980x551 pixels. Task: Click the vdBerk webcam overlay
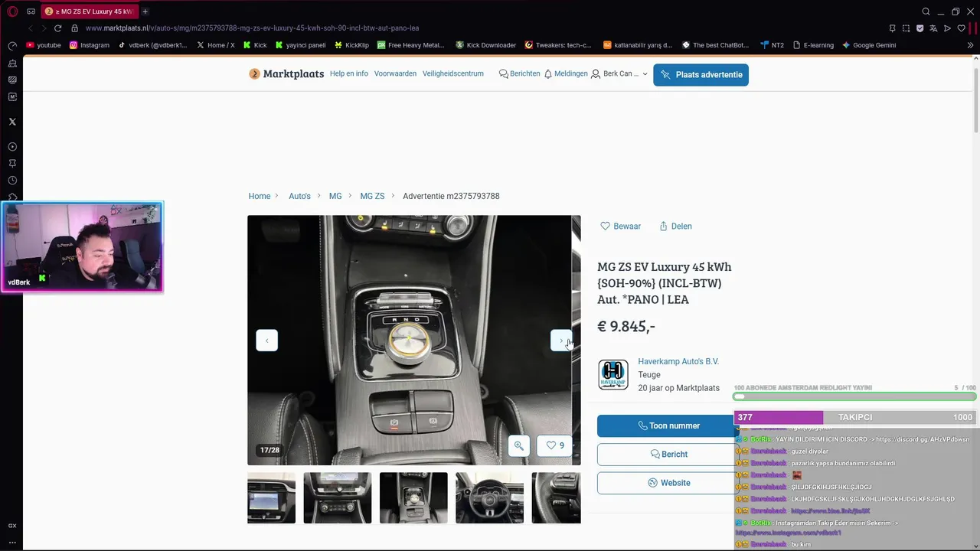(x=82, y=246)
